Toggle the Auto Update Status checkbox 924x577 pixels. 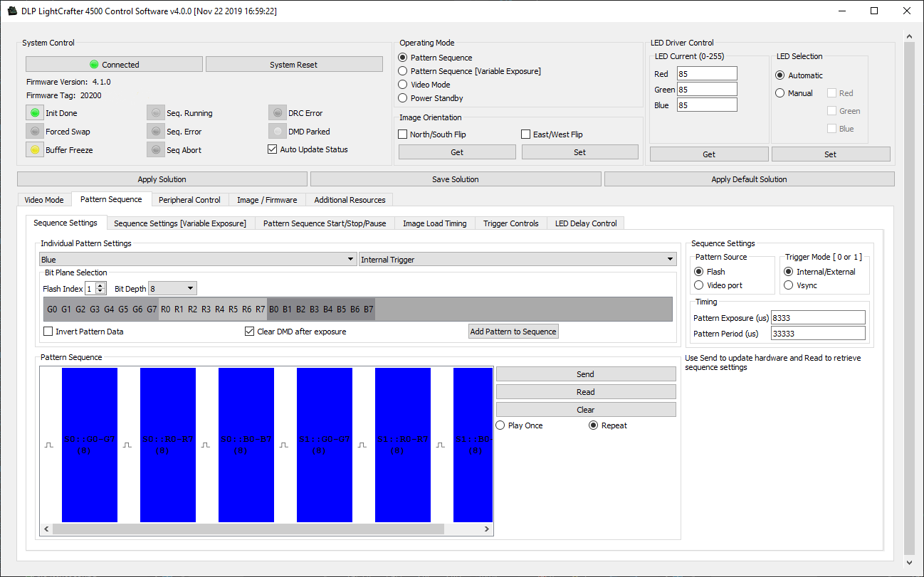tap(272, 149)
